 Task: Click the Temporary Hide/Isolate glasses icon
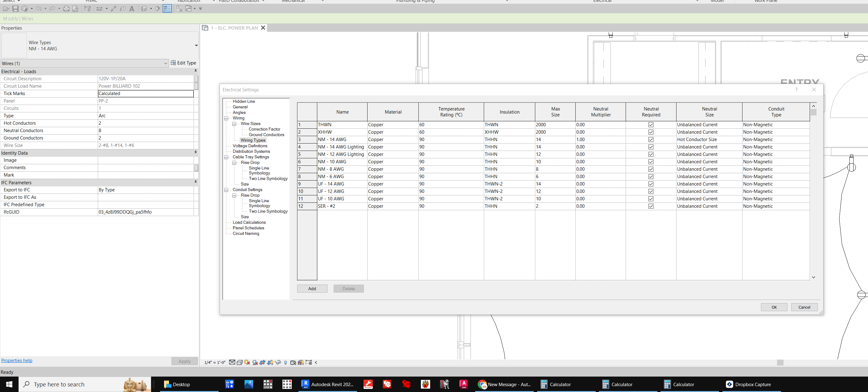pos(278,362)
